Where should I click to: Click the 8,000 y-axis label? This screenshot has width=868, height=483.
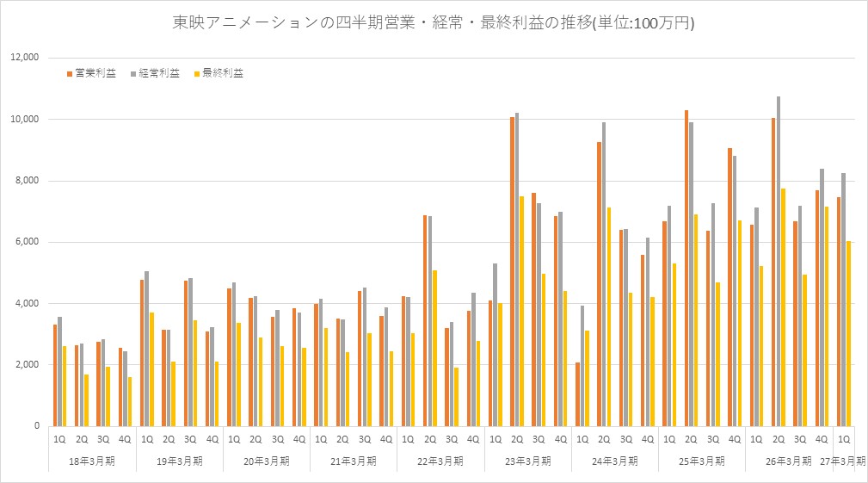(28, 181)
